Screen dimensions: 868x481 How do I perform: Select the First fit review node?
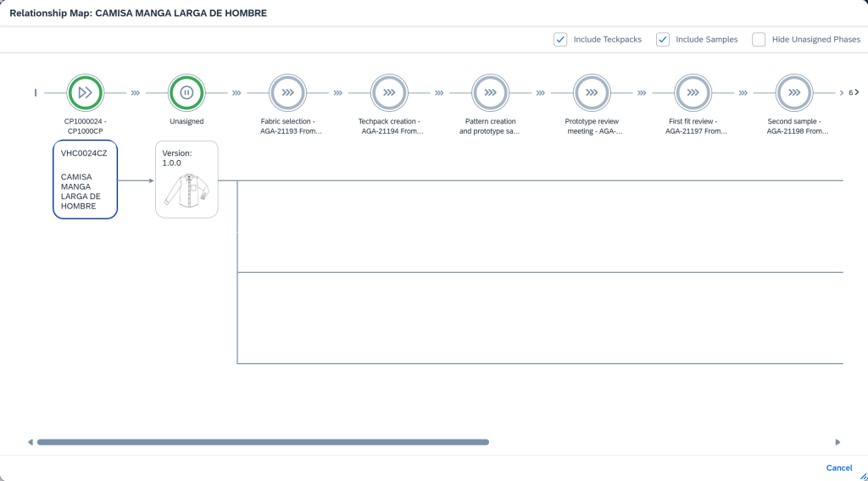(693, 92)
